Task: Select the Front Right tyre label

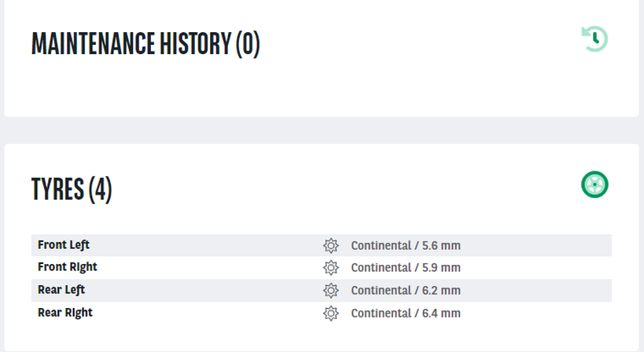Action: pos(68,267)
